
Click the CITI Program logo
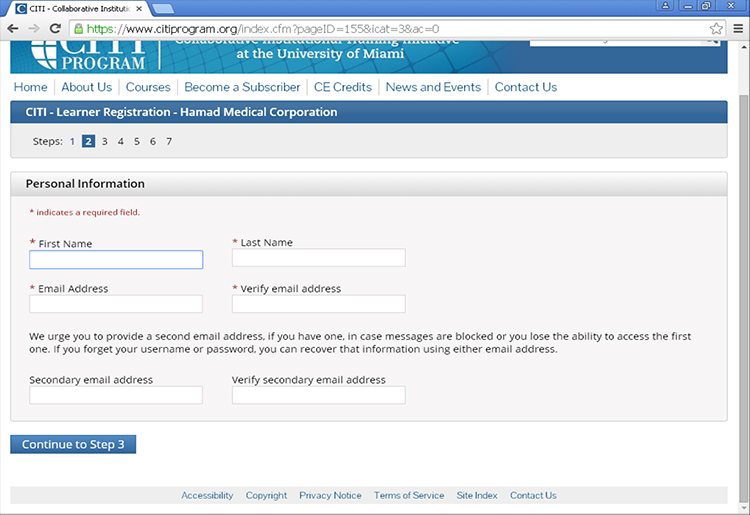(89, 55)
